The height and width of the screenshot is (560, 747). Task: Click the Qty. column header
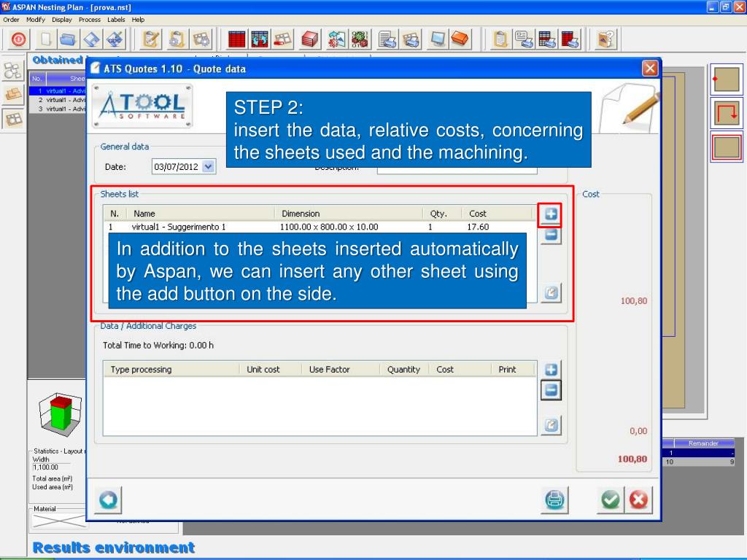pos(441,214)
